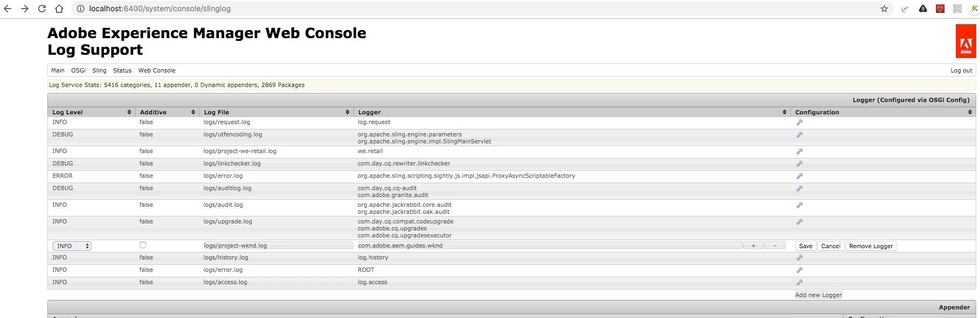Image resolution: width=980 pixels, height=318 pixels.
Task: Select logs/project-we-retail.log cell
Action: [240, 151]
